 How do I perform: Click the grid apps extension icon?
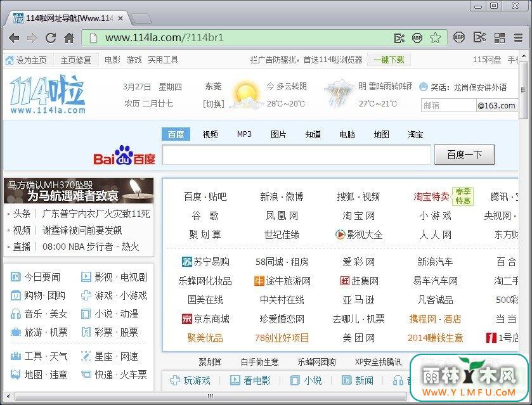click(500, 37)
